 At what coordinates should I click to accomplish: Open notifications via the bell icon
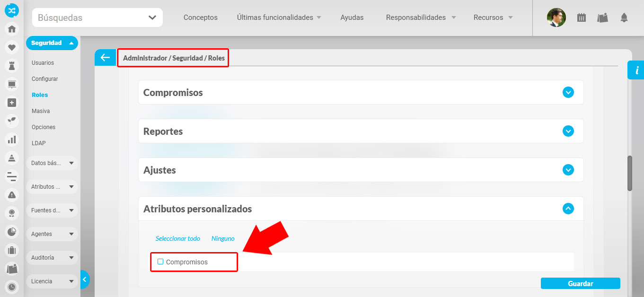624,17
